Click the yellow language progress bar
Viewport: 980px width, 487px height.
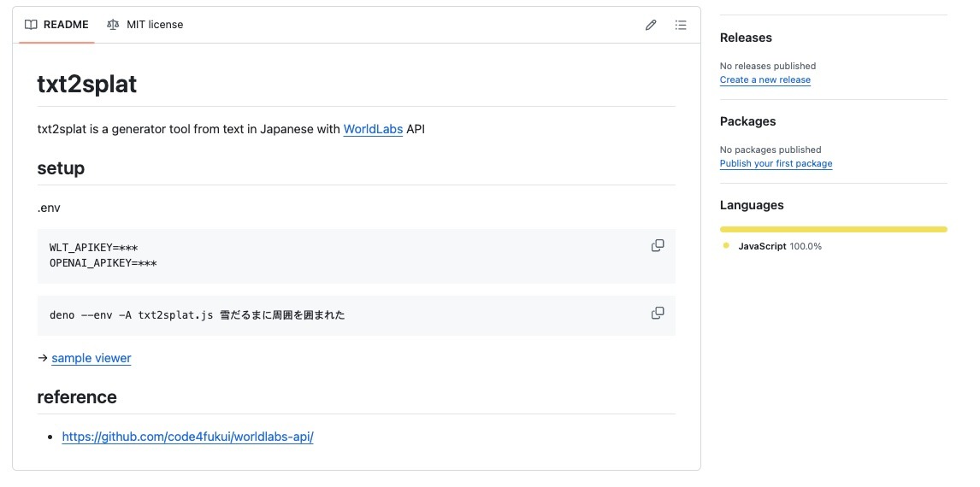point(833,229)
